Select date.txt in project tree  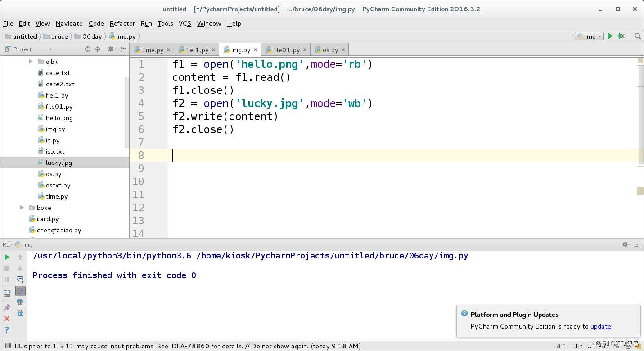pyautogui.click(x=58, y=73)
